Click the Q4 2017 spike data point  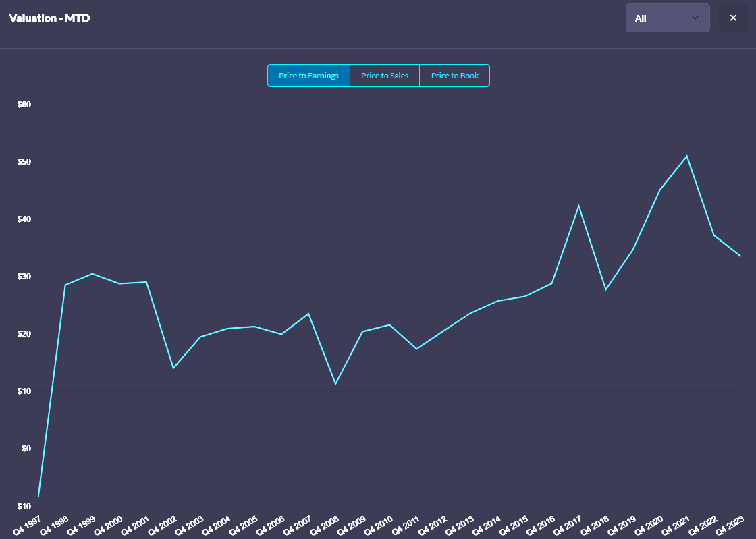tap(578, 206)
